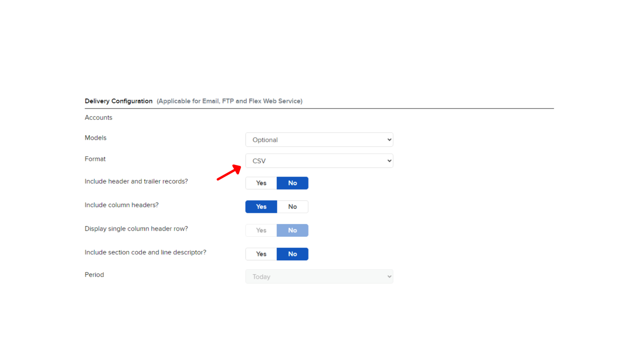This screenshot has height=362, width=644.
Task: Click the Period field label
Action: tap(94, 275)
